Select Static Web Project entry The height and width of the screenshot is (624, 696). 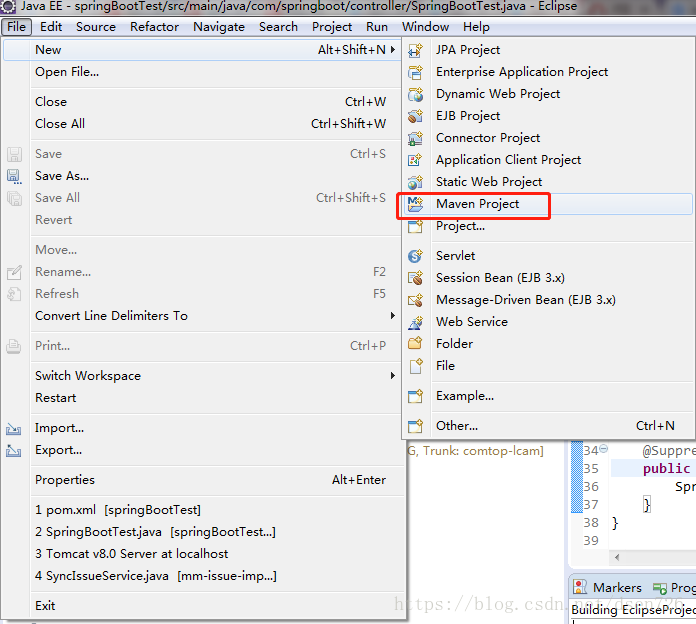click(548, 182)
